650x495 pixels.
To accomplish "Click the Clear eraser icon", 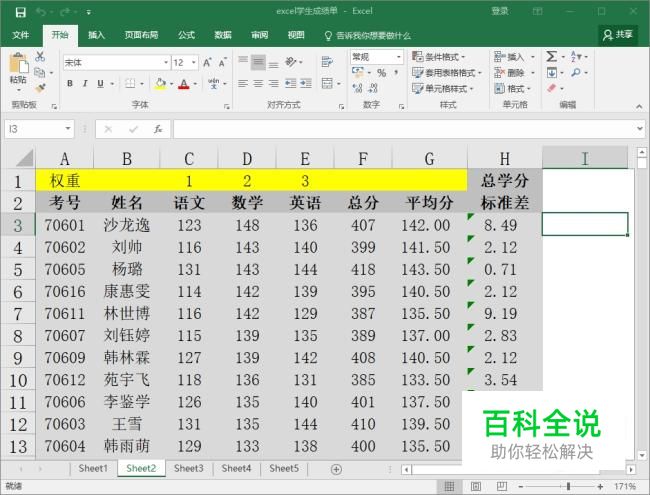I will tap(551, 88).
